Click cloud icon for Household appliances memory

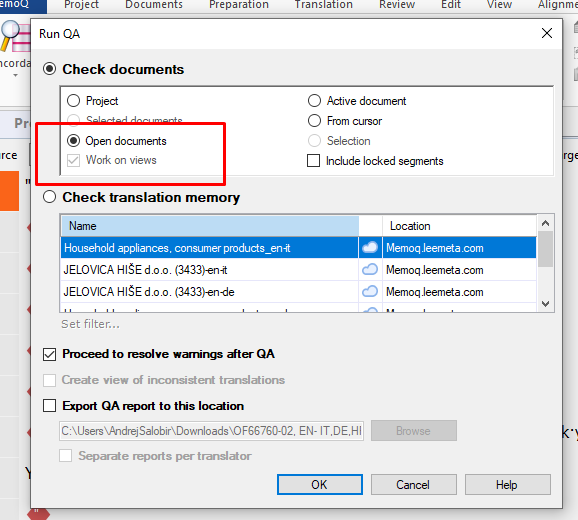pos(370,248)
